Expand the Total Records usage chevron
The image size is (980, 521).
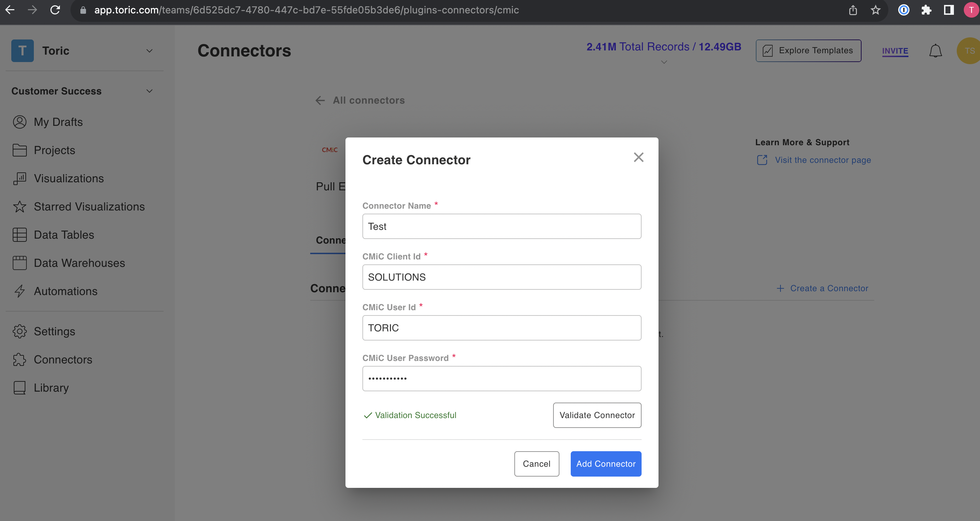[x=664, y=62]
